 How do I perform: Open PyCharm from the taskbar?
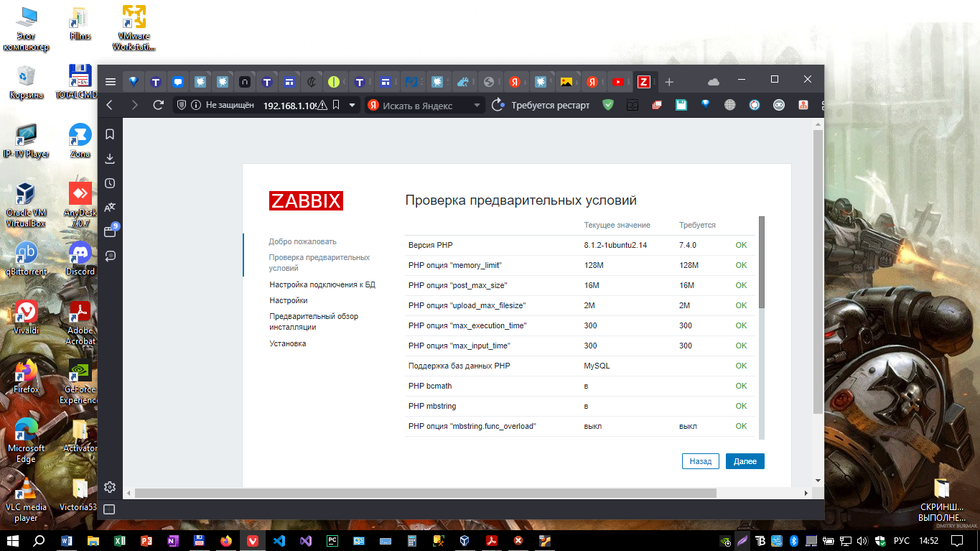coord(332,540)
